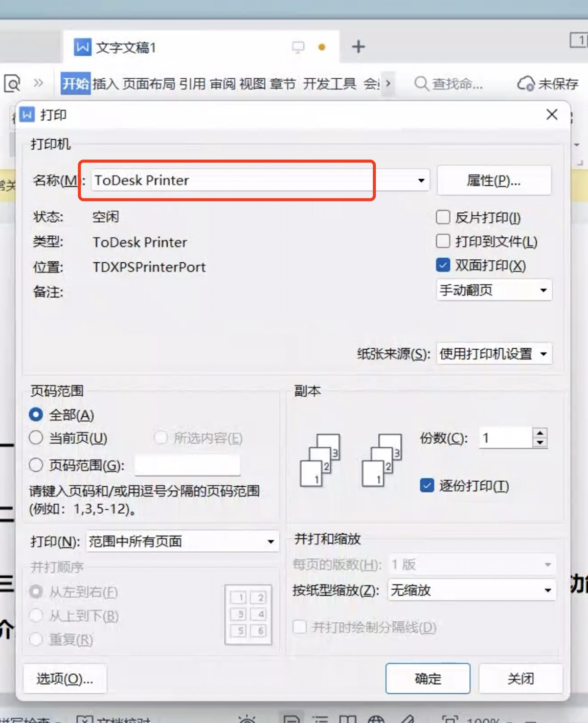Open 选项(O) options button
Viewport: 588px width, 723px height.
(65, 679)
